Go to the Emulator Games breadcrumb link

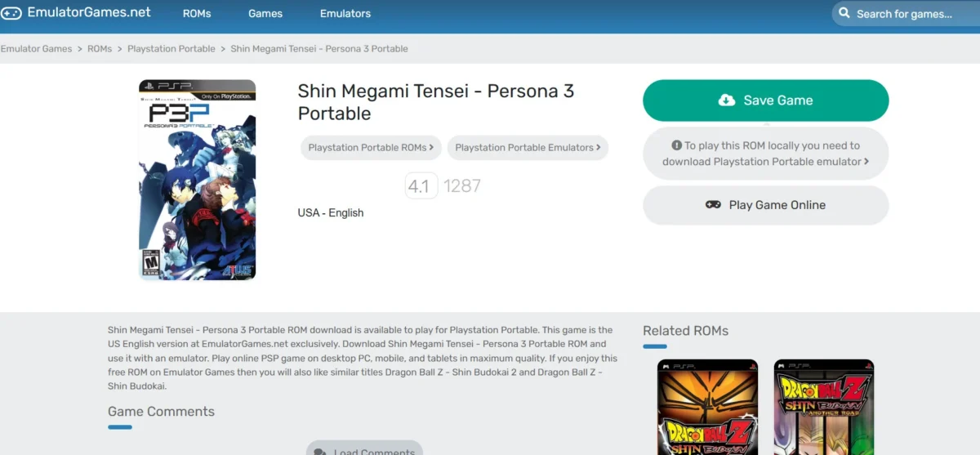pyautogui.click(x=37, y=49)
